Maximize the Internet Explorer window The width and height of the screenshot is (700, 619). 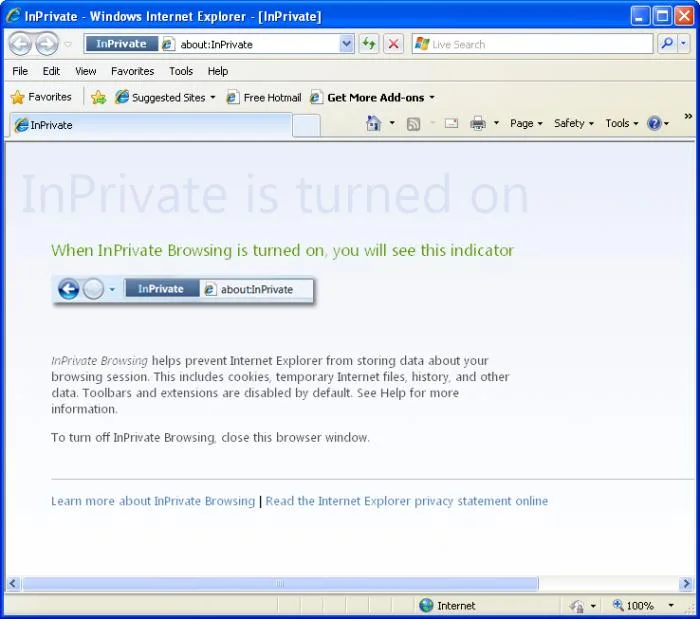point(662,16)
